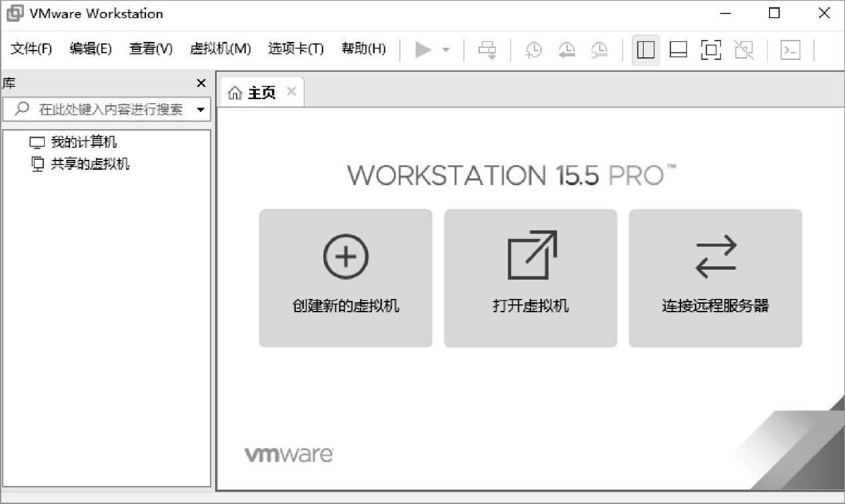Click the send Ctrl+Alt+Del toolbar icon
The width and height of the screenshot is (845, 504).
(488, 50)
